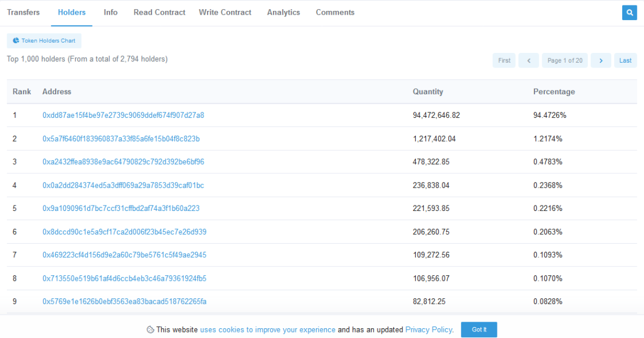Select percentage 0.2063%
This screenshot has width=644, height=338.
[x=548, y=232]
